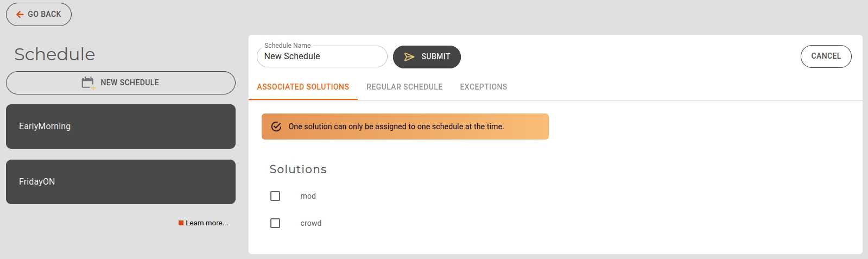
Task: Click the calendar-plus icon for New Schedule
Action: [x=87, y=83]
